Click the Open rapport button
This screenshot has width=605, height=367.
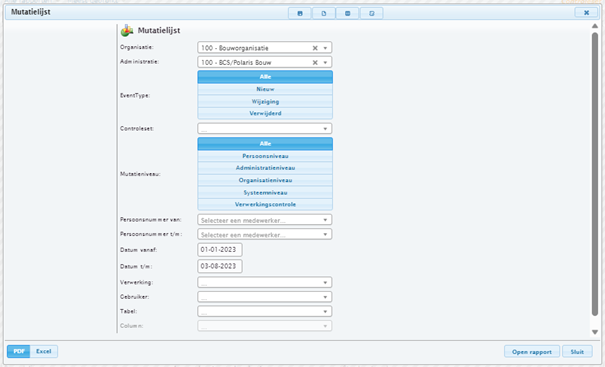[x=532, y=352]
